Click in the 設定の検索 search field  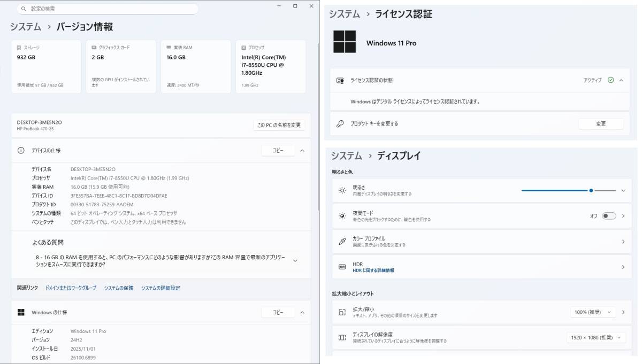pyautogui.click(x=108, y=9)
